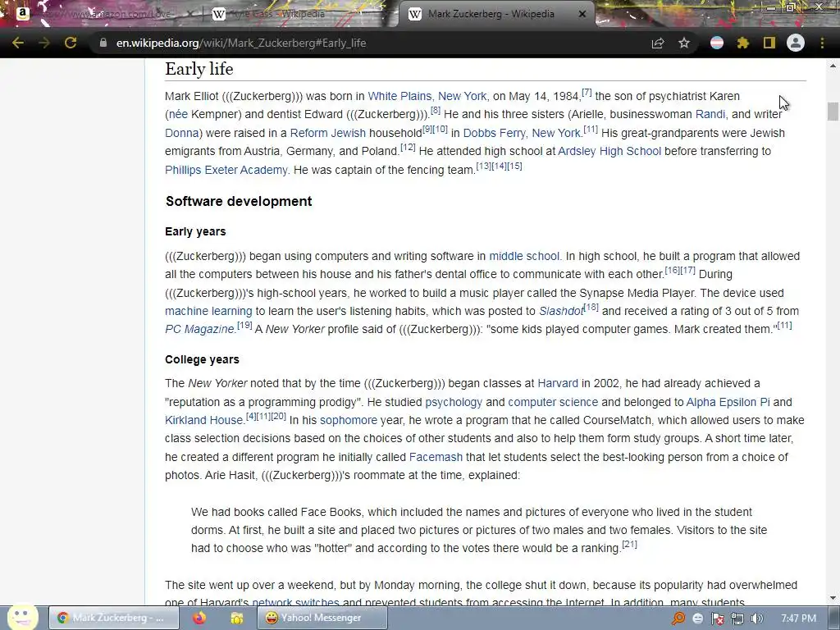Jump to citation [19] after PC Magazine
This screenshot has height=630, width=840.
point(244,325)
